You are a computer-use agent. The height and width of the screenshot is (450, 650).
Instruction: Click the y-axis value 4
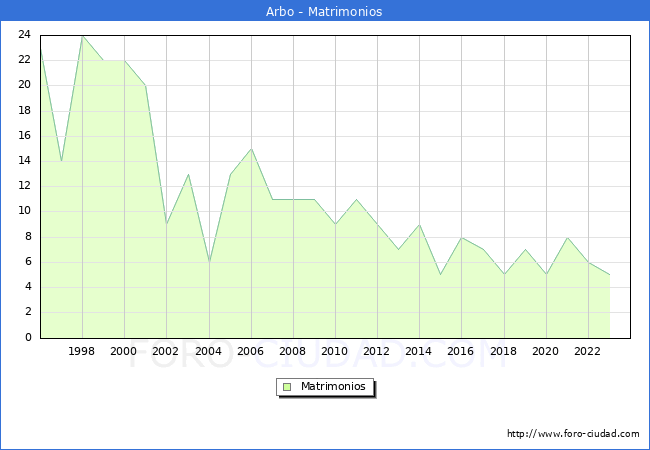pyautogui.click(x=28, y=287)
